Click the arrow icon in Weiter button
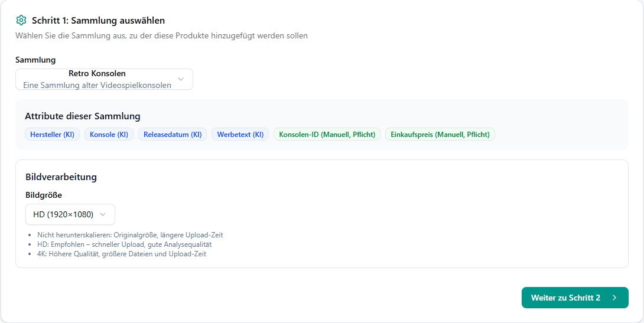 pyautogui.click(x=614, y=298)
